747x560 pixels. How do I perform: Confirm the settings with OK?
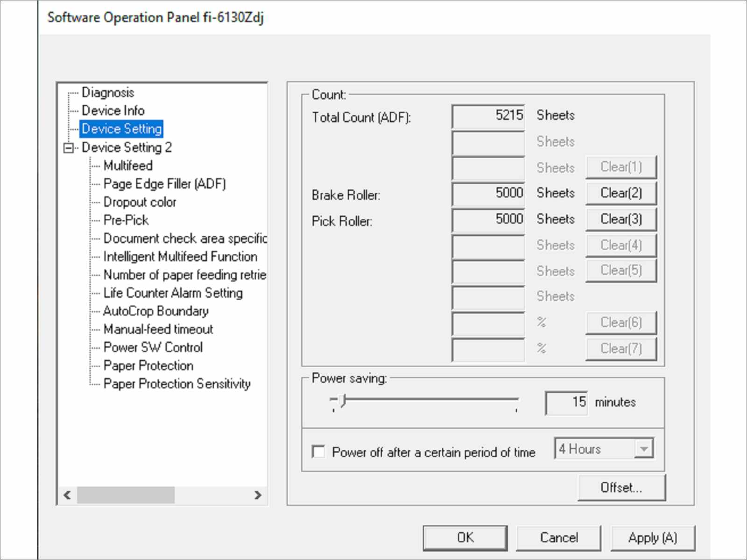point(465,538)
